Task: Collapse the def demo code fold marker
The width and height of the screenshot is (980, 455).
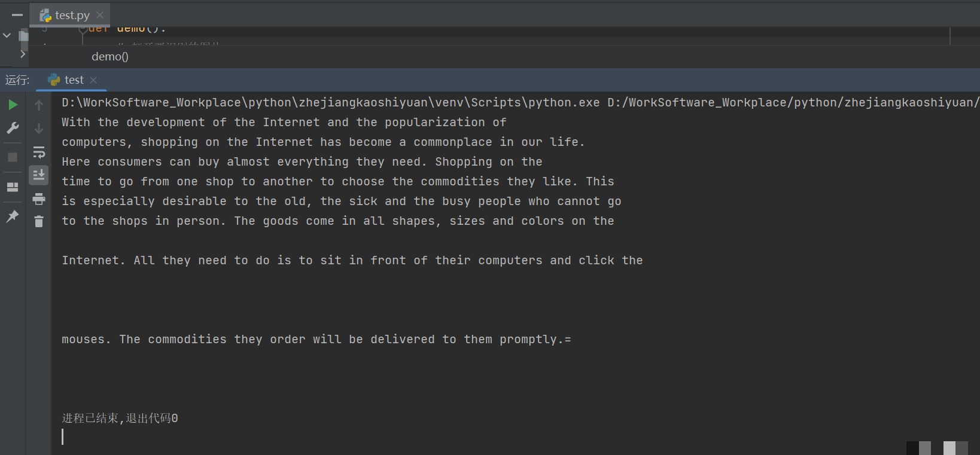Action: pos(83,29)
